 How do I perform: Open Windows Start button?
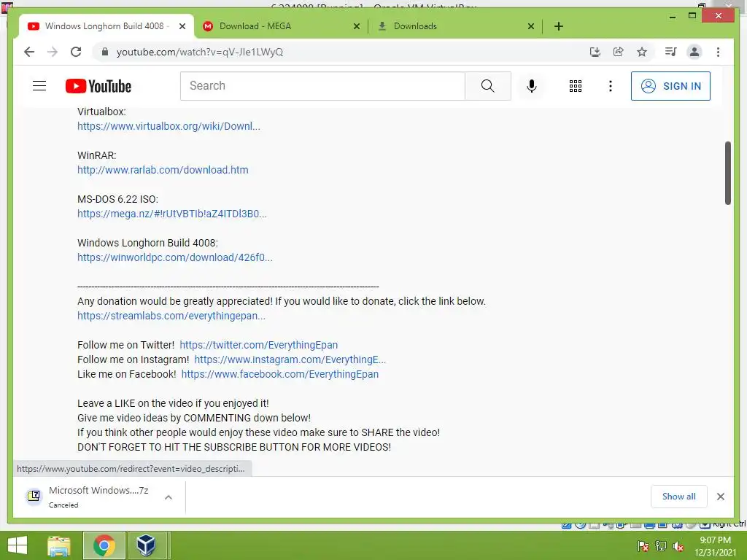pyautogui.click(x=18, y=545)
